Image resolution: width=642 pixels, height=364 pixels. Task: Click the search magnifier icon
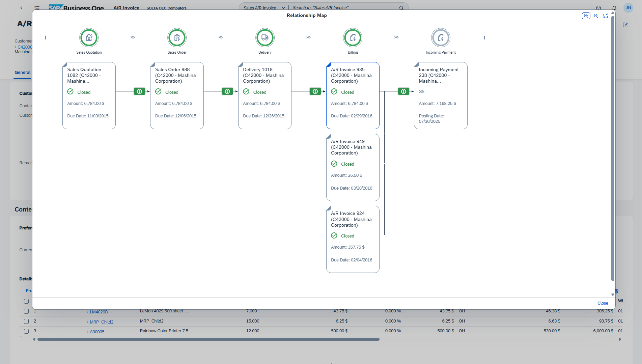click(401, 8)
